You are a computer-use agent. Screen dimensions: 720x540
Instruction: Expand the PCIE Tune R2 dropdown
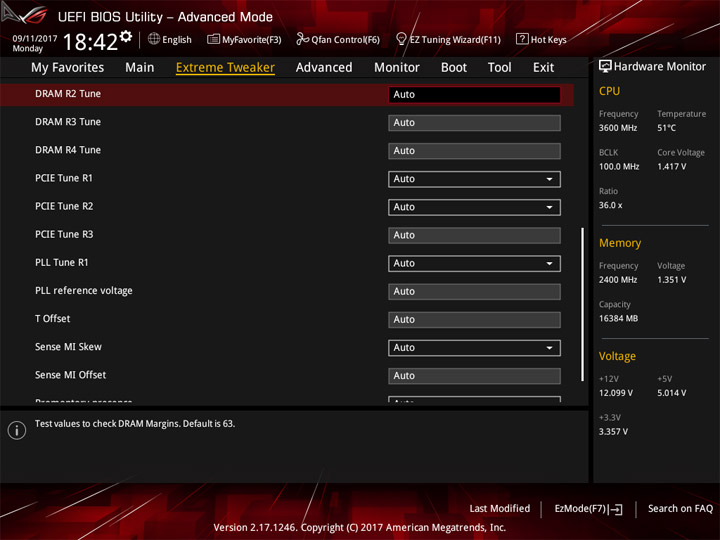[x=474, y=207]
